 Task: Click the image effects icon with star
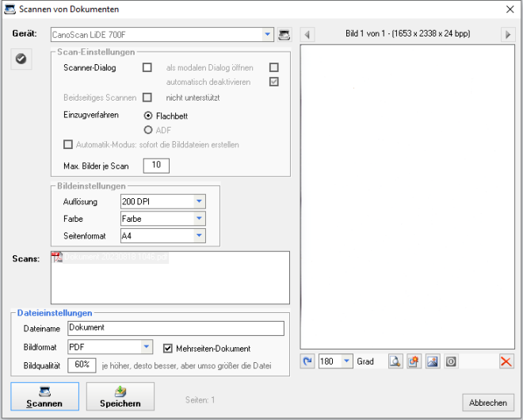(413, 361)
